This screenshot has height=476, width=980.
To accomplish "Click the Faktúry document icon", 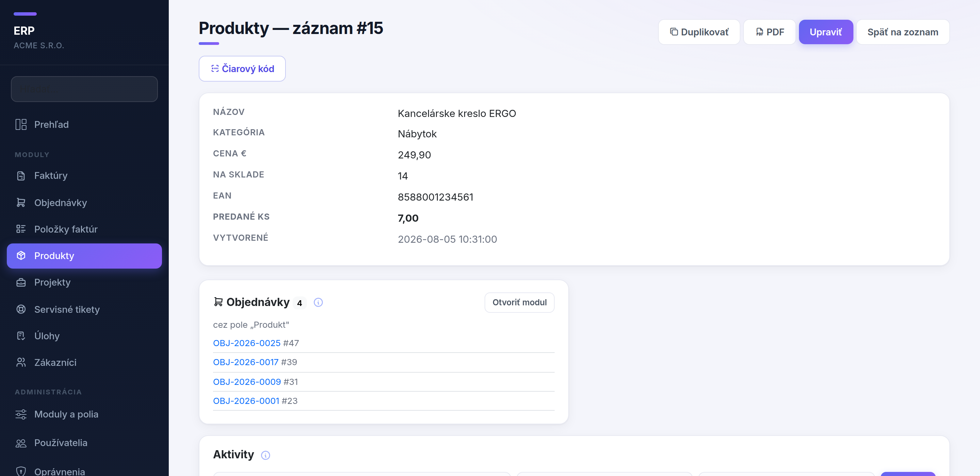I will 21,176.
